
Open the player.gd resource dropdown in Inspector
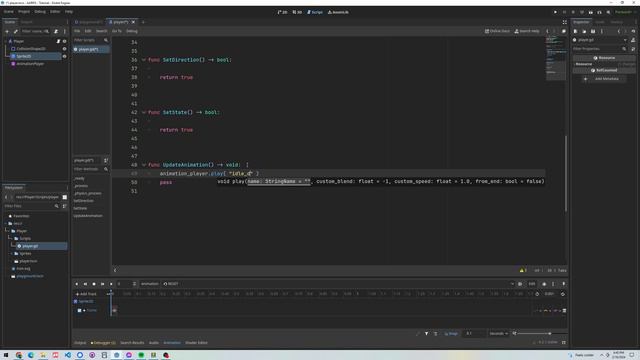point(625,40)
